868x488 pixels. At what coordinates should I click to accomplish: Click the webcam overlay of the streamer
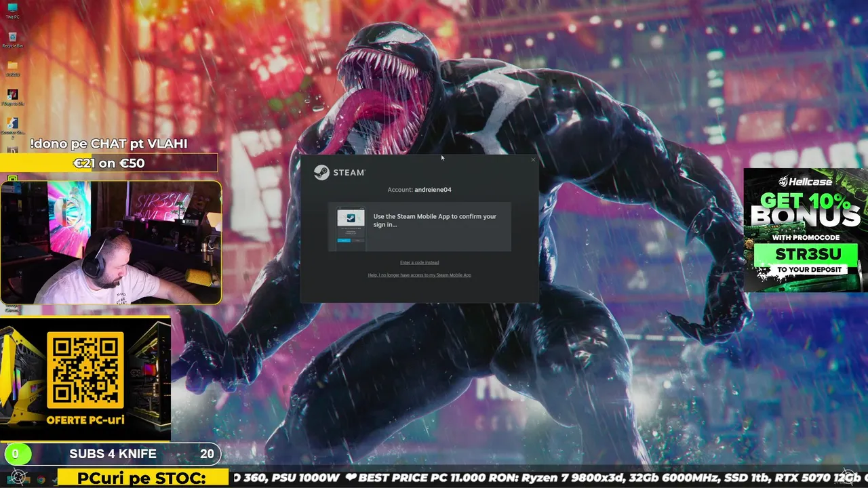[x=111, y=242]
